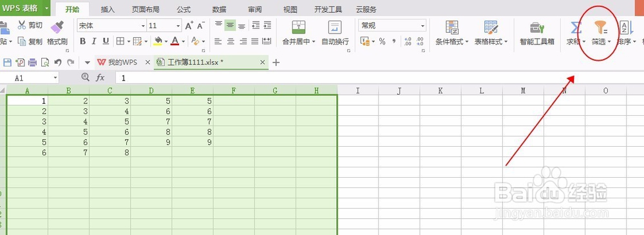The image size is (644, 235).
Task: Apply red font color A
Action: [x=175, y=41]
